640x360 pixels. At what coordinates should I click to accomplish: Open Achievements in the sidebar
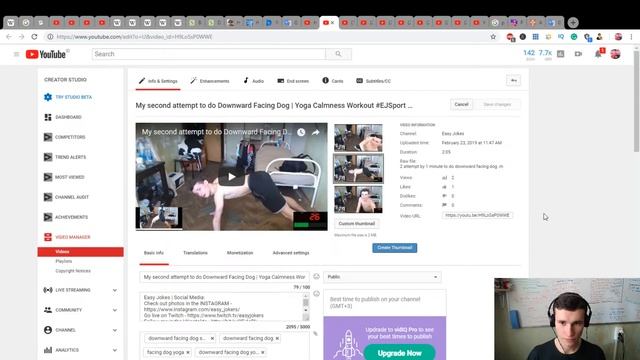(x=66, y=217)
